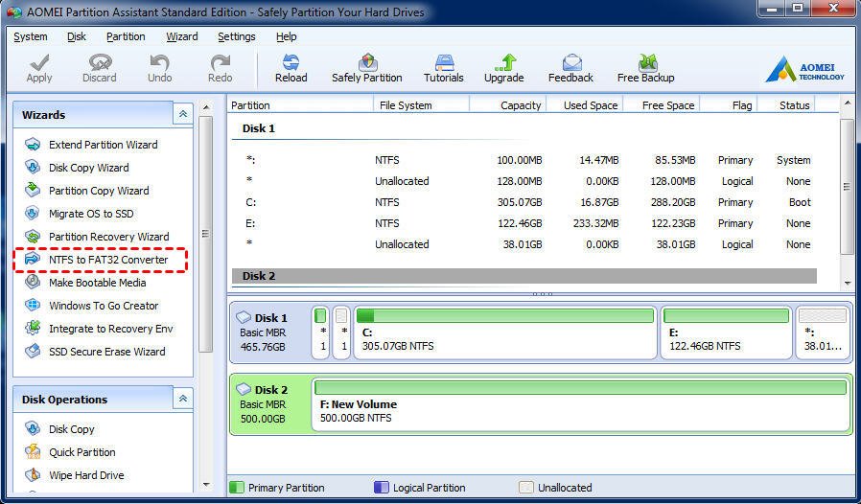Click the Wipe Hard Drive icon
The image size is (861, 504).
click(33, 475)
